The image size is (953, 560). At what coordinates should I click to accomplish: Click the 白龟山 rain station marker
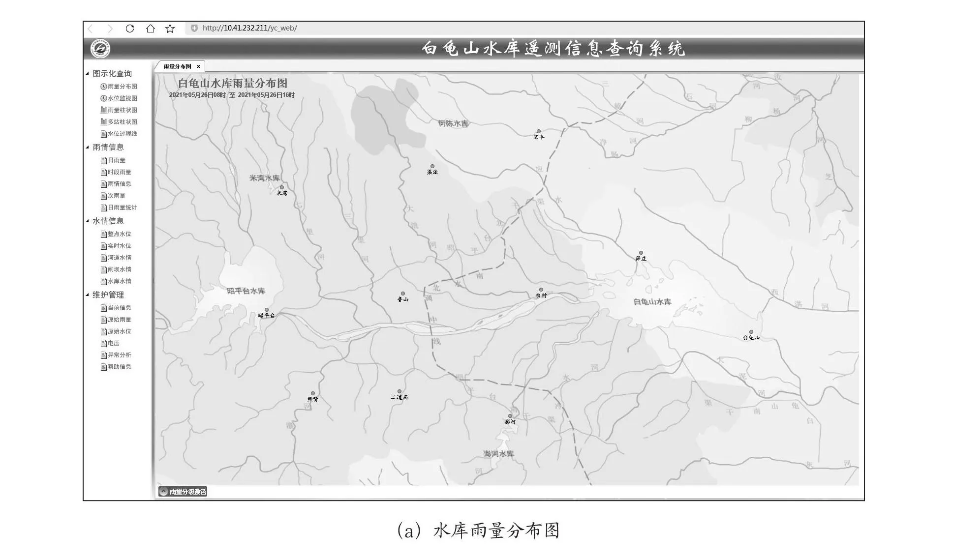pos(751,332)
